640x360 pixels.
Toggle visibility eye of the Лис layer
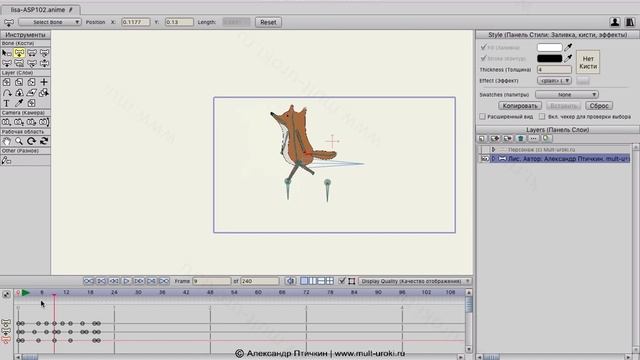coord(484,159)
